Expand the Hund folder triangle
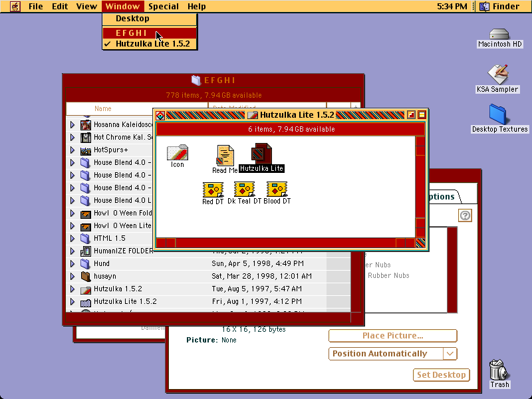Image resolution: width=532 pixels, height=399 pixels. (72, 263)
